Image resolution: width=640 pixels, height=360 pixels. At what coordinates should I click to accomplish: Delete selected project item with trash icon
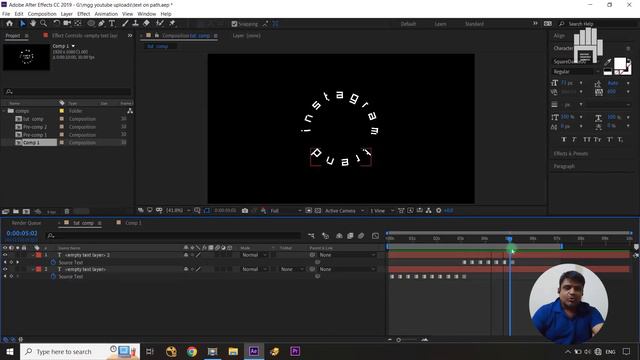(x=67, y=211)
